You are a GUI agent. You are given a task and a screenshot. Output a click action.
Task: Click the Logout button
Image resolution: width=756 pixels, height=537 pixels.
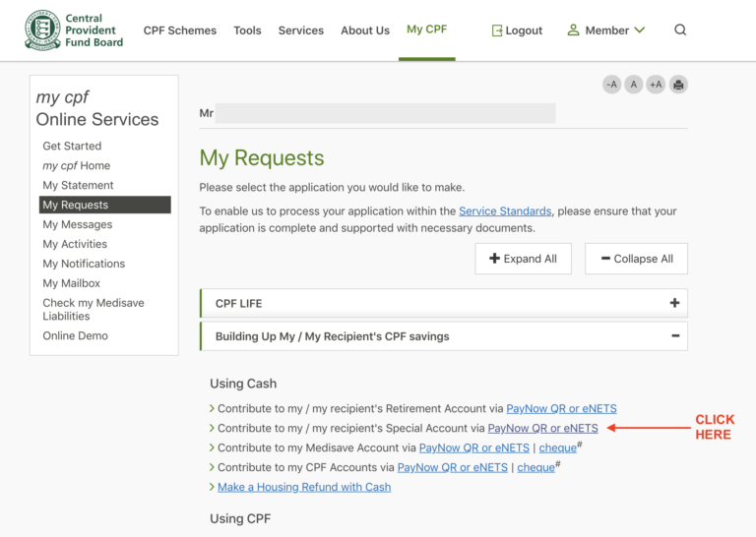(x=517, y=30)
